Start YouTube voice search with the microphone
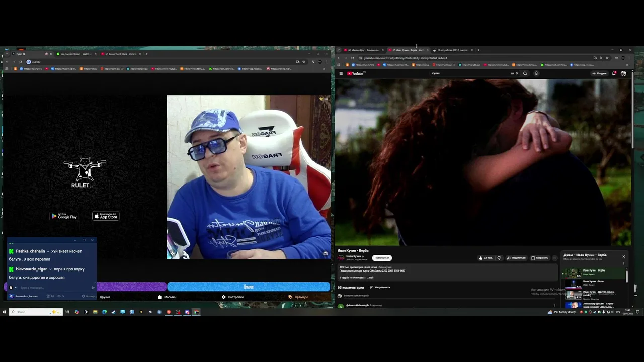The height and width of the screenshot is (362, 644). 536,73
